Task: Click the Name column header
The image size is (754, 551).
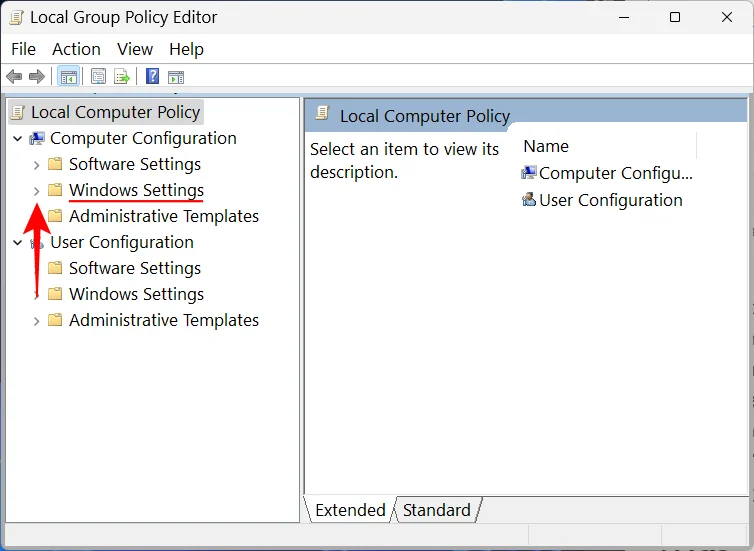Action: click(x=546, y=146)
